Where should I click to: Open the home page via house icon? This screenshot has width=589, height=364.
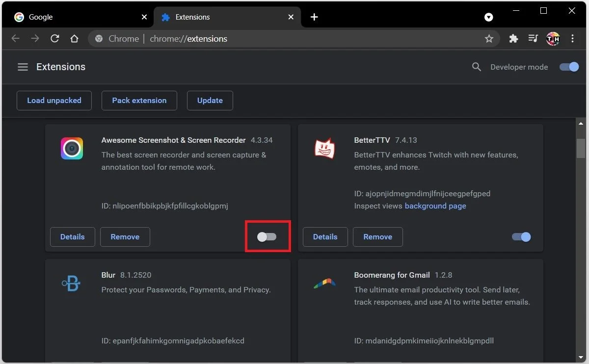(74, 39)
